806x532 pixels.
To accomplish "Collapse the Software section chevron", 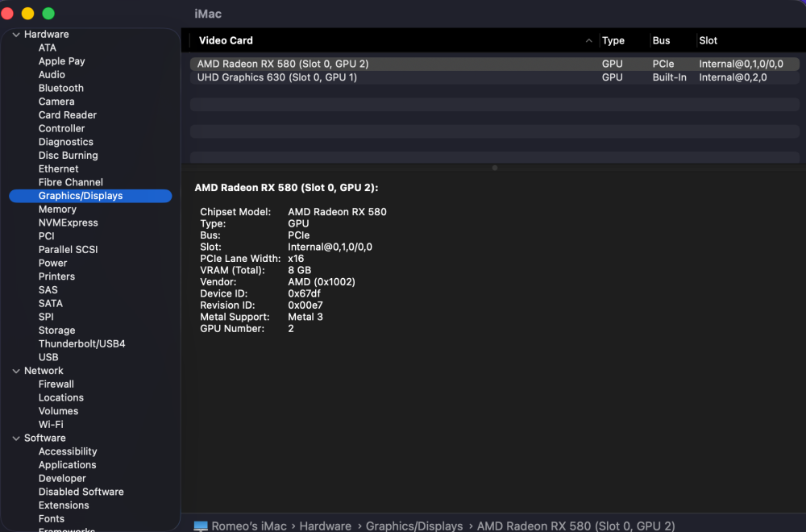I will click(16, 438).
